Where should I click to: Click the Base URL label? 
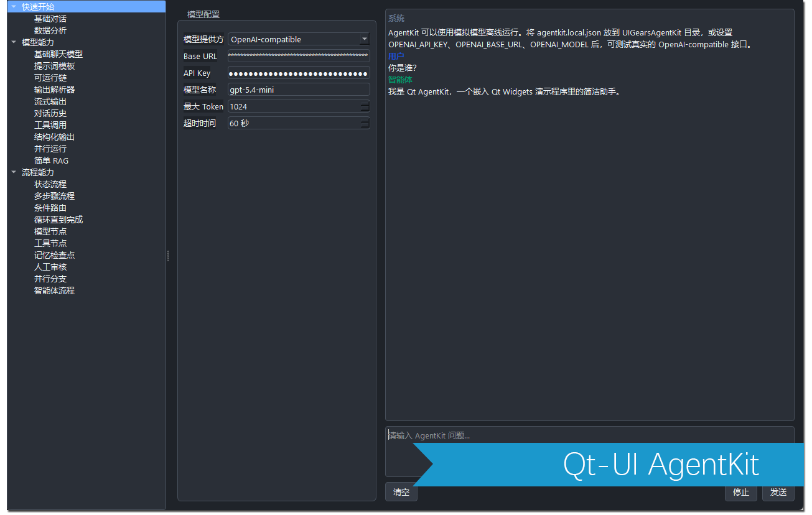[x=200, y=56]
